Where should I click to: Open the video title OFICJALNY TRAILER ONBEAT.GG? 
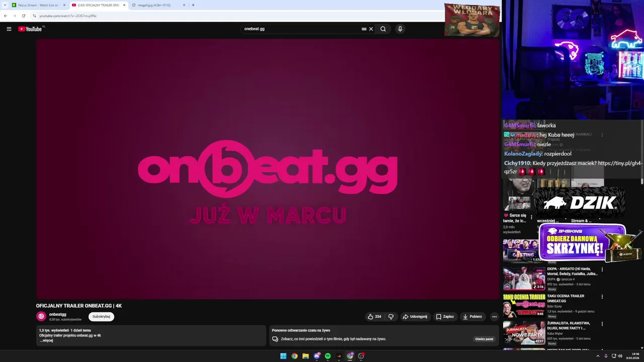pos(79,306)
